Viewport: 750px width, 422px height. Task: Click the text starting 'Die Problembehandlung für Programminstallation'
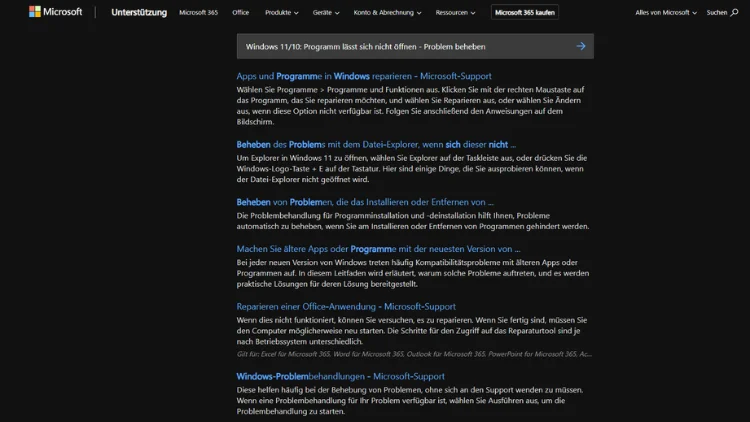[413, 221]
